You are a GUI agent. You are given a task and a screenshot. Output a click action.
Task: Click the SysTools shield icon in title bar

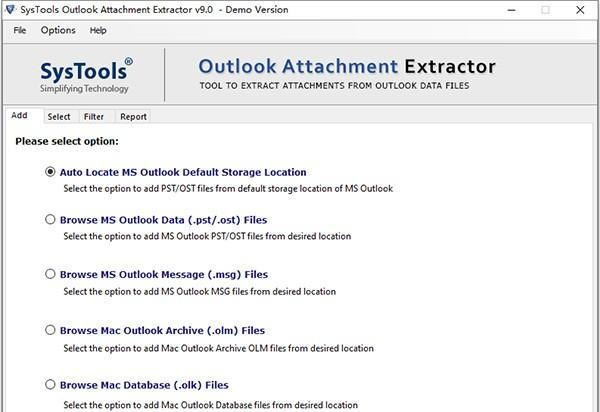click(10, 9)
